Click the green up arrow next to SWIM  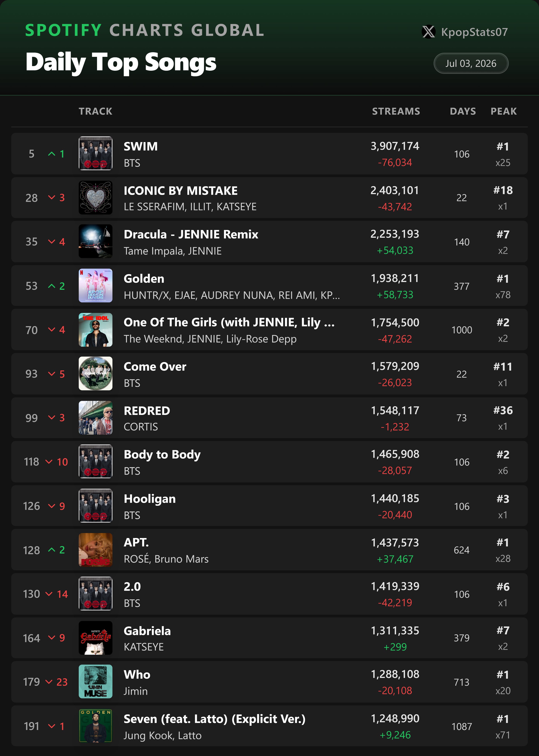52,154
